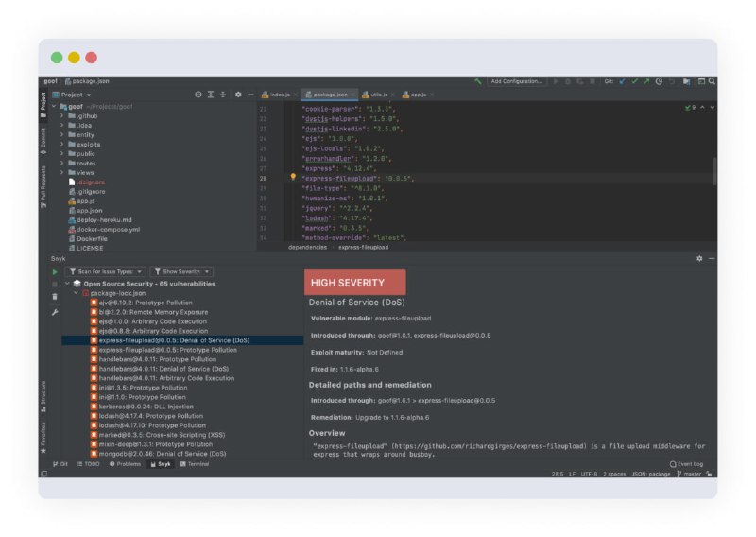The image size is (756, 537).
Task: Switch to the utils.js editor tab
Action: tap(378, 95)
